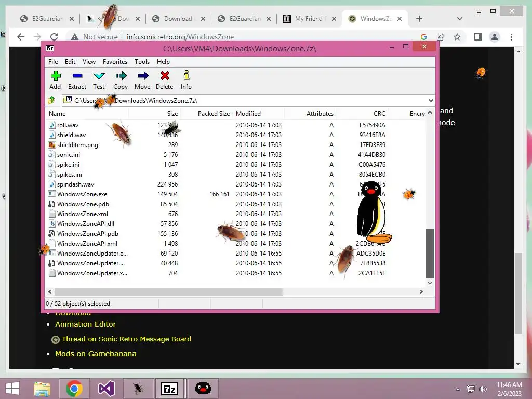Select the shielditem.png file
This screenshot has width=532, height=399.
tap(77, 145)
